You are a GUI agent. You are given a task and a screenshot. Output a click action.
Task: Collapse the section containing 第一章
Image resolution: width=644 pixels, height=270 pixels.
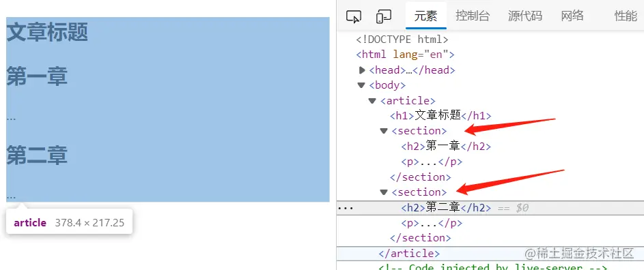click(x=384, y=131)
